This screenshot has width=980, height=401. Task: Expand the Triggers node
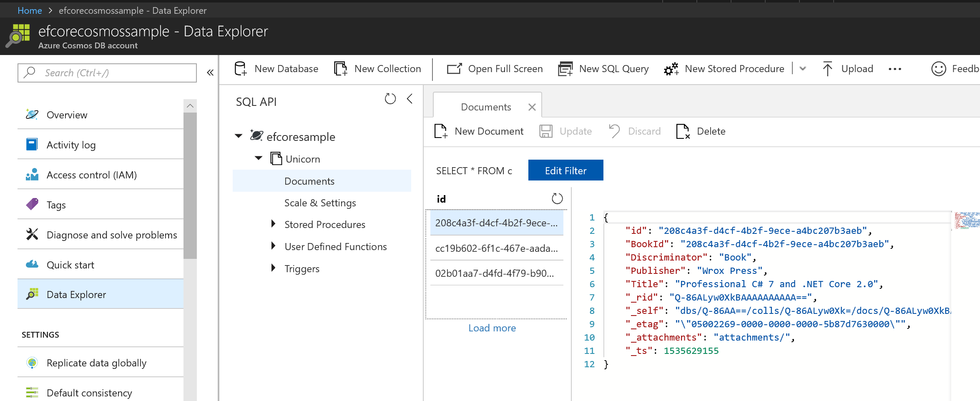(273, 268)
